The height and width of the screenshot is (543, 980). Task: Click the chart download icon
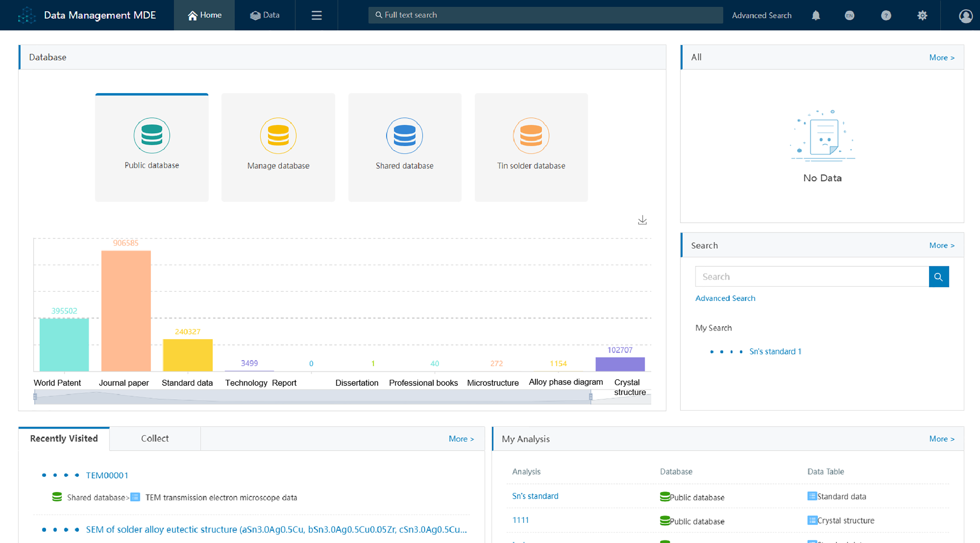642,220
